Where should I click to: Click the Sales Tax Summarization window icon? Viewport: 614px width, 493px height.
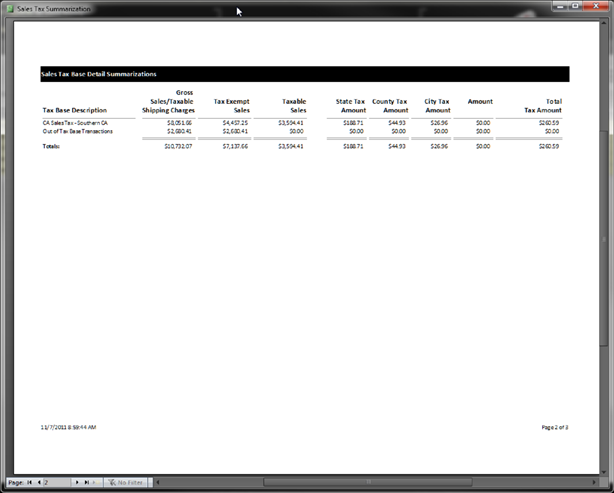coord(10,8)
